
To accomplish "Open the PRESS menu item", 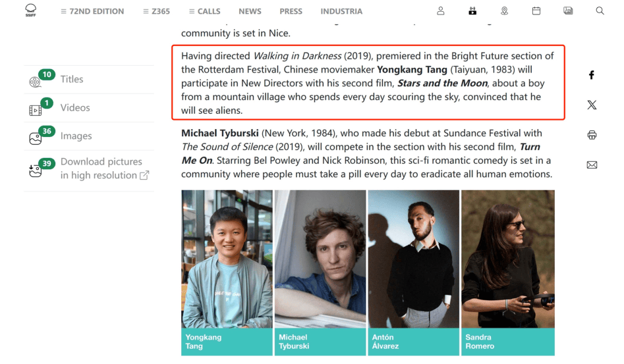I will pos(291,12).
